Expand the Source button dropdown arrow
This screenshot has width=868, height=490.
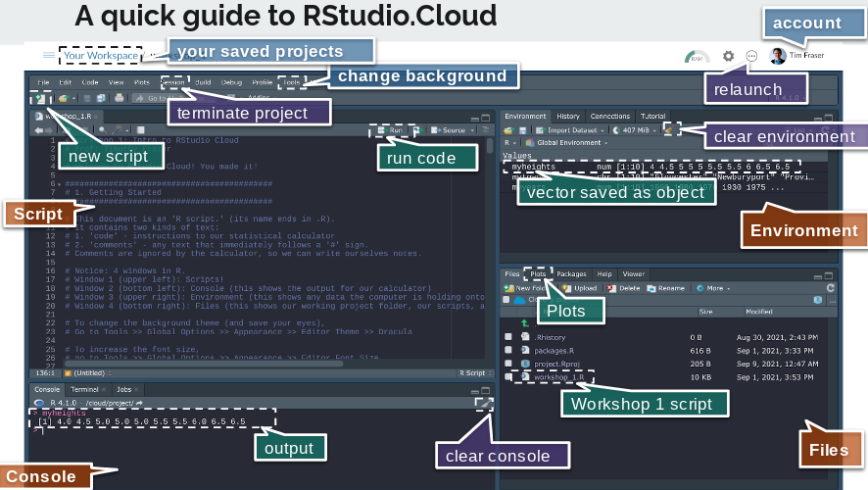[472, 130]
